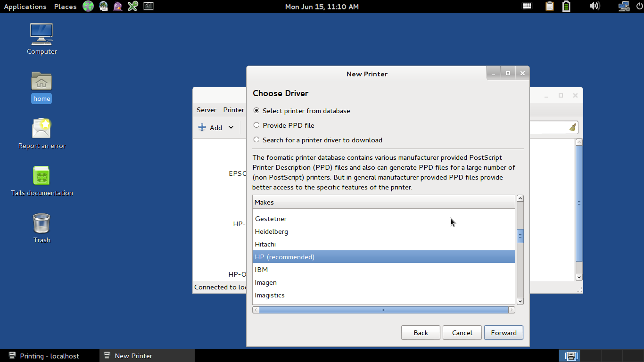Click New Printer taskbar entry
The height and width of the screenshot is (362, 644).
point(147,356)
